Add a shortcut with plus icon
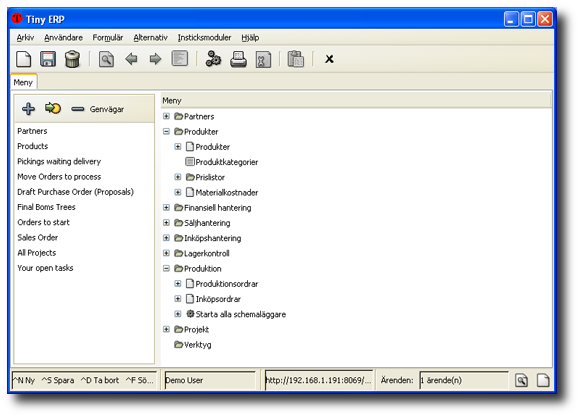Image resolution: width=580 pixels, height=417 pixels. 28,109
